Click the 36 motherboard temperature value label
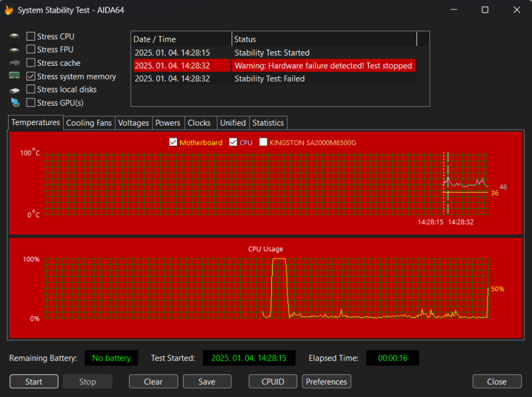Viewport: 532px width, 397px height. coord(495,193)
